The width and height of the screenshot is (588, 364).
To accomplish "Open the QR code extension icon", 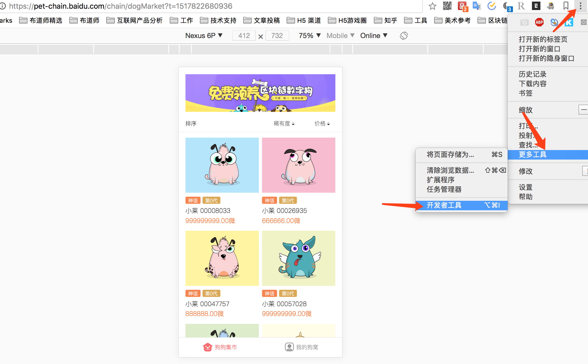I will (447, 6).
